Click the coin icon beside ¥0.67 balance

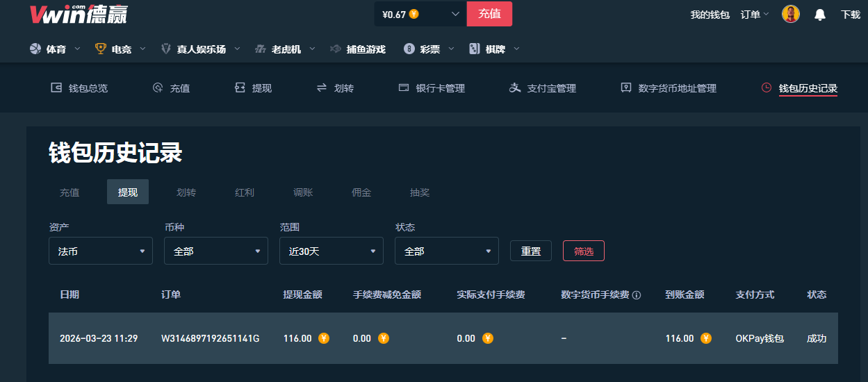pyautogui.click(x=413, y=14)
